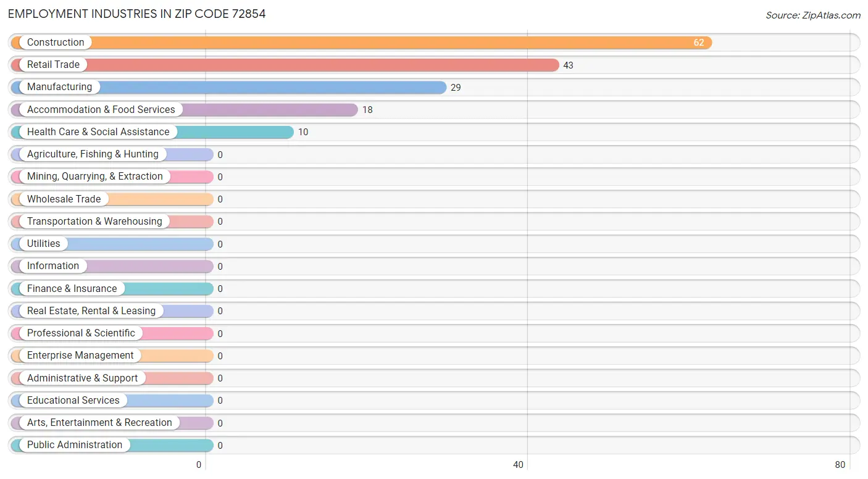This screenshot has width=868, height=479.
Task: Select Professional & Scientific label
Action: pyautogui.click(x=81, y=333)
